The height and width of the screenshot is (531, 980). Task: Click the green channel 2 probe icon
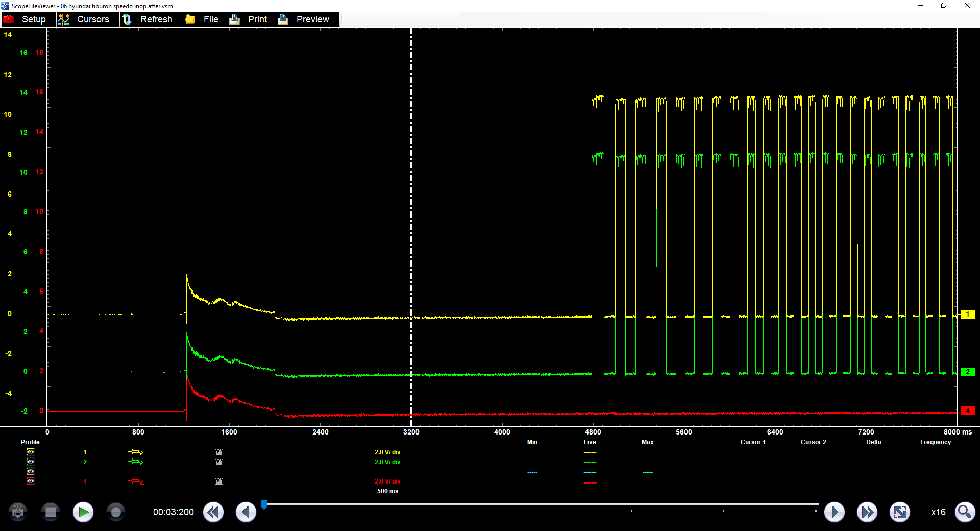[135, 462]
